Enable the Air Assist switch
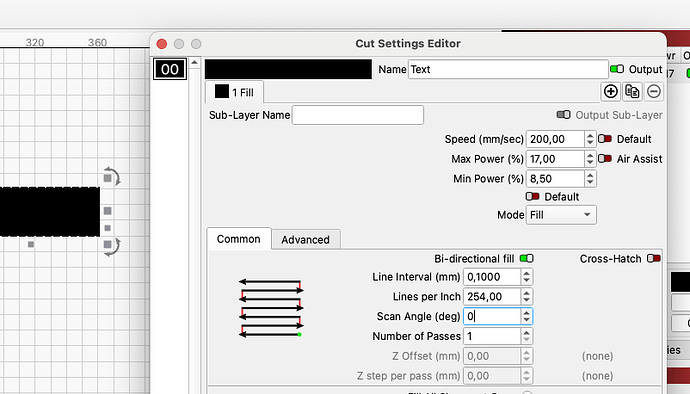This screenshot has height=394, width=690. point(605,158)
